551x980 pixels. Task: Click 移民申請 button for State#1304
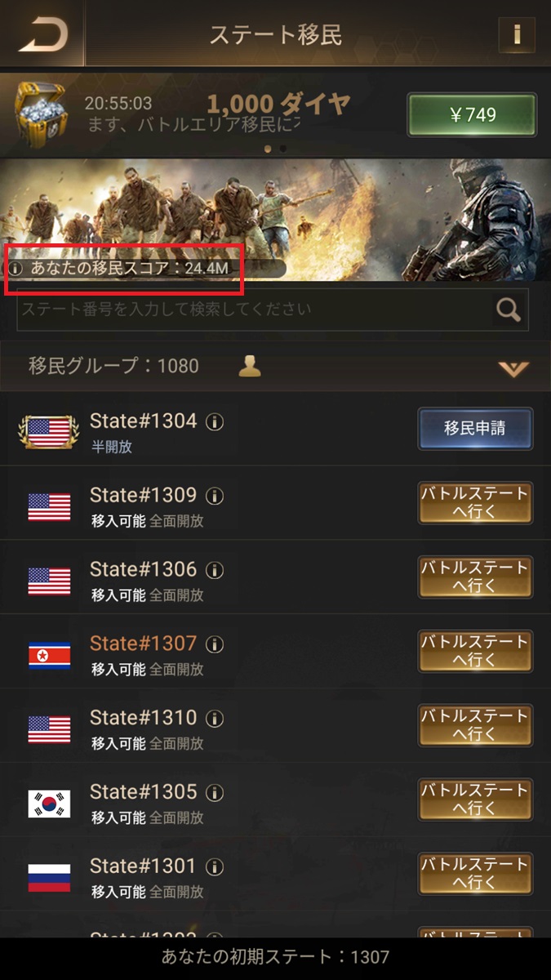[x=475, y=429]
